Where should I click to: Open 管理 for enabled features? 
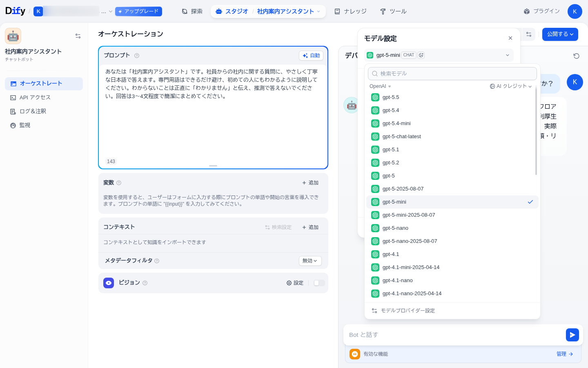coord(565,354)
